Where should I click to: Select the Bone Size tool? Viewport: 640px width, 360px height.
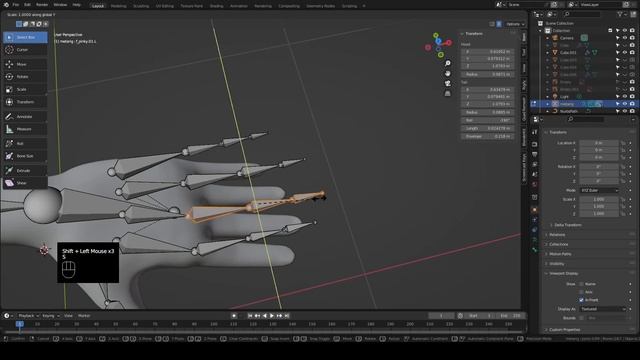(25, 156)
